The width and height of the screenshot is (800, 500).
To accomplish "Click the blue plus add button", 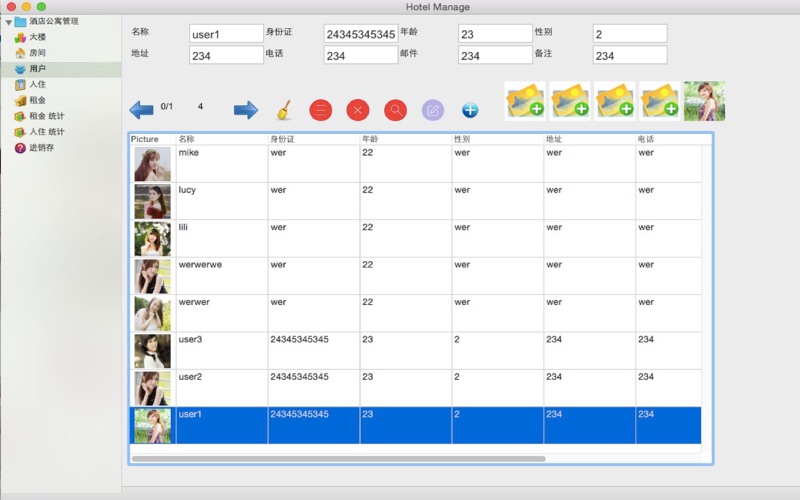I will (470, 110).
